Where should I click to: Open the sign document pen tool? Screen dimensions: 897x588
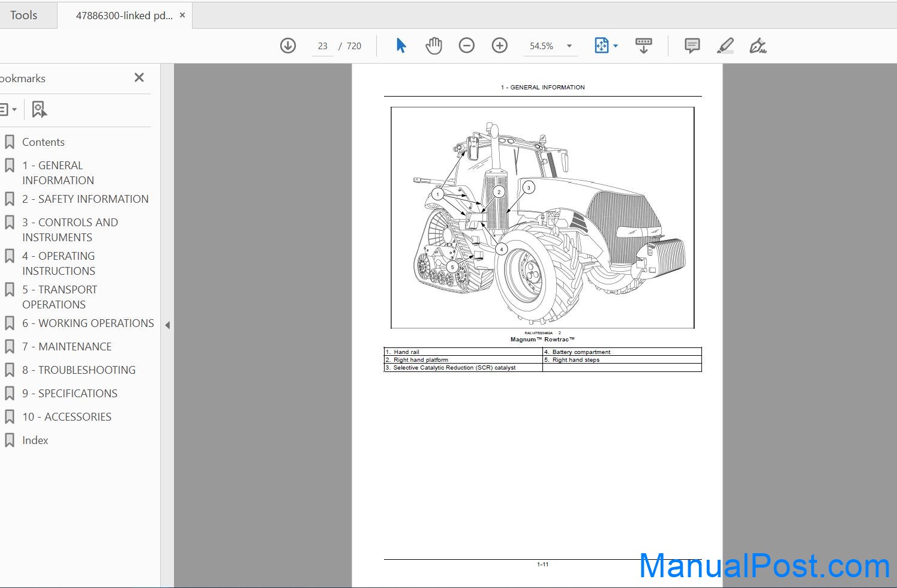coord(758,46)
